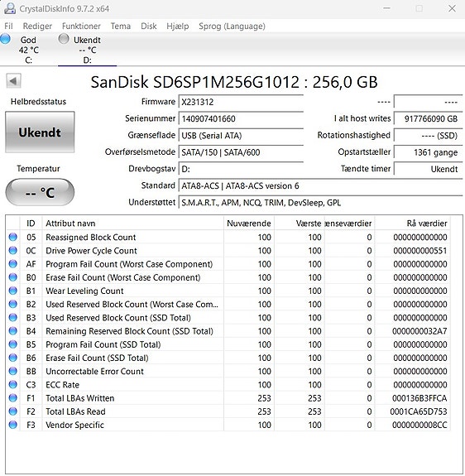The height and width of the screenshot is (476, 465).
Task: Open the Disk menu
Action: click(x=149, y=26)
